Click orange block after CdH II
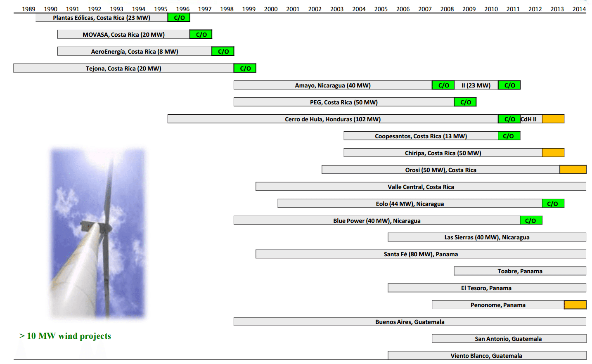592x364 pixels. pyautogui.click(x=553, y=119)
